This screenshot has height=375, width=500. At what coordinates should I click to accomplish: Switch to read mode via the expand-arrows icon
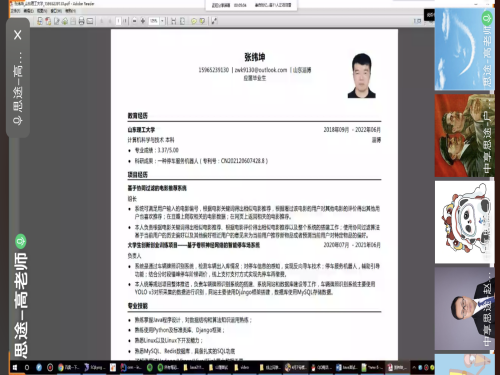(x=214, y=21)
